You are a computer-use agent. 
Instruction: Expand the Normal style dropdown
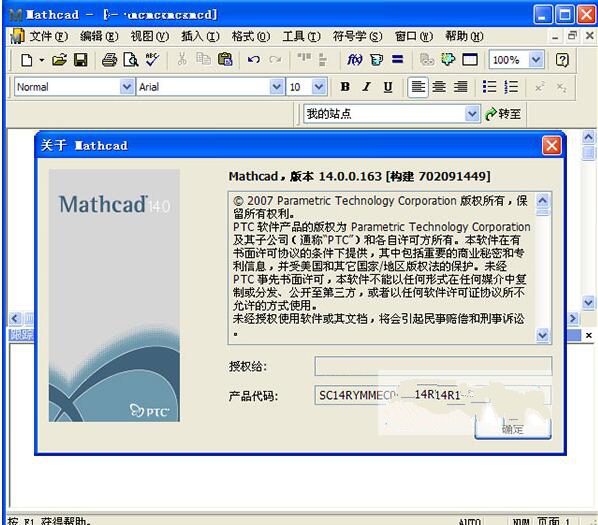(127, 87)
